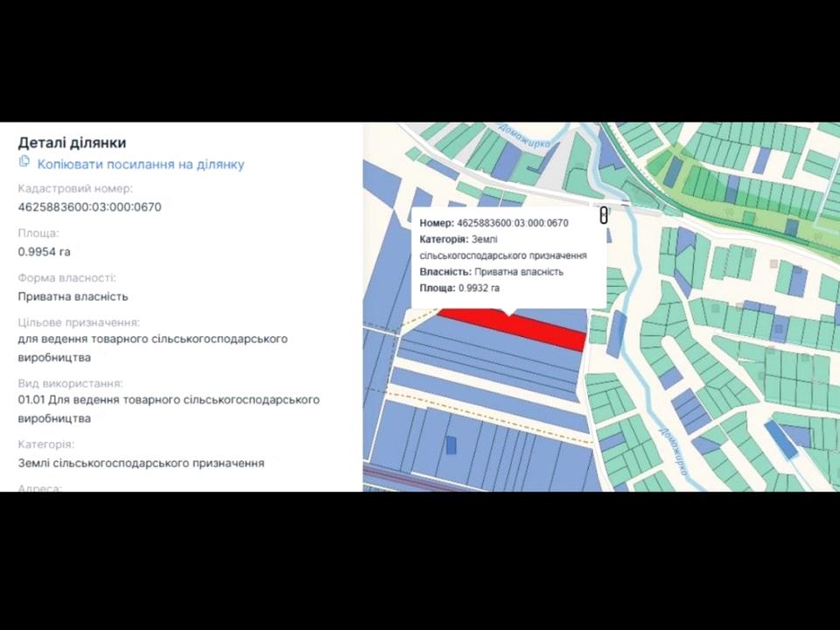Click "Форма власності" field label

[x=66, y=278]
